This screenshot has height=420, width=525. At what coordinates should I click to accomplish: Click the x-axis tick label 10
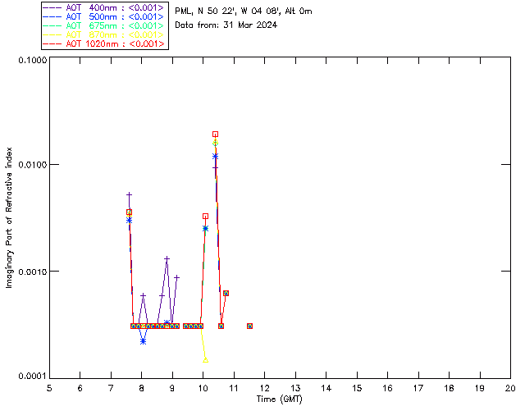(203, 388)
